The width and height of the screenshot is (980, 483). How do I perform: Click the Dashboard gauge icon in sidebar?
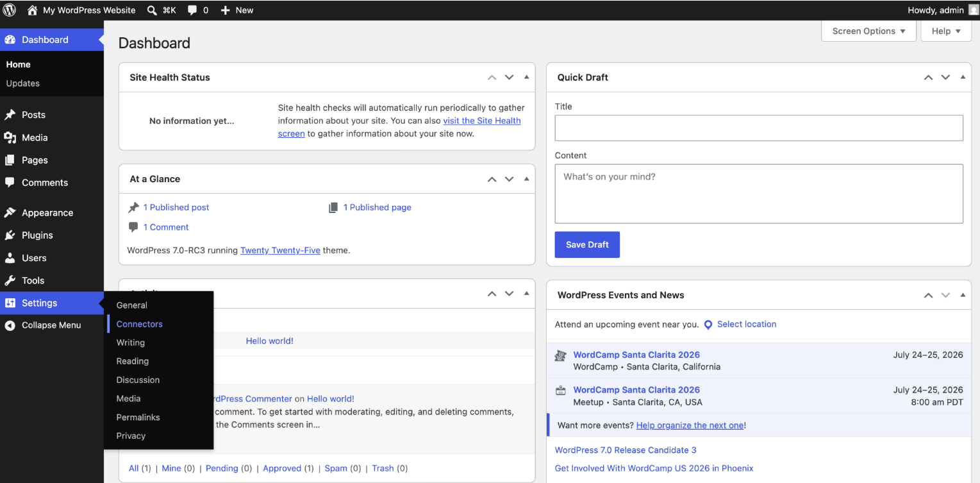click(x=10, y=40)
